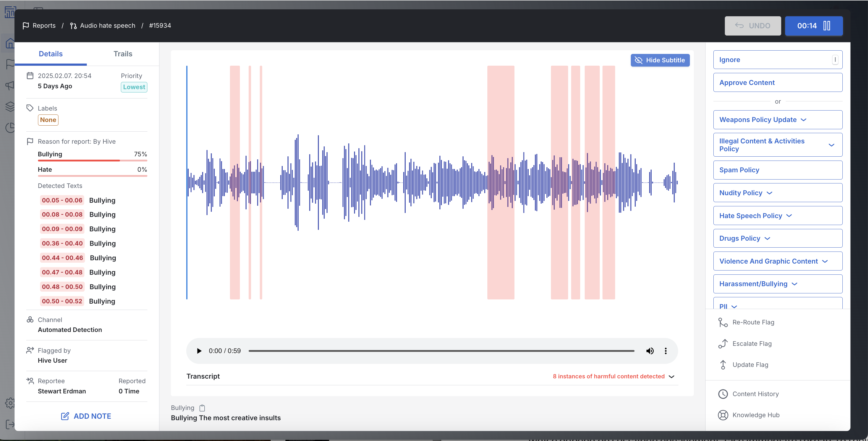Image resolution: width=868 pixels, height=441 pixels.
Task: Approve the reported content
Action: pyautogui.click(x=777, y=82)
